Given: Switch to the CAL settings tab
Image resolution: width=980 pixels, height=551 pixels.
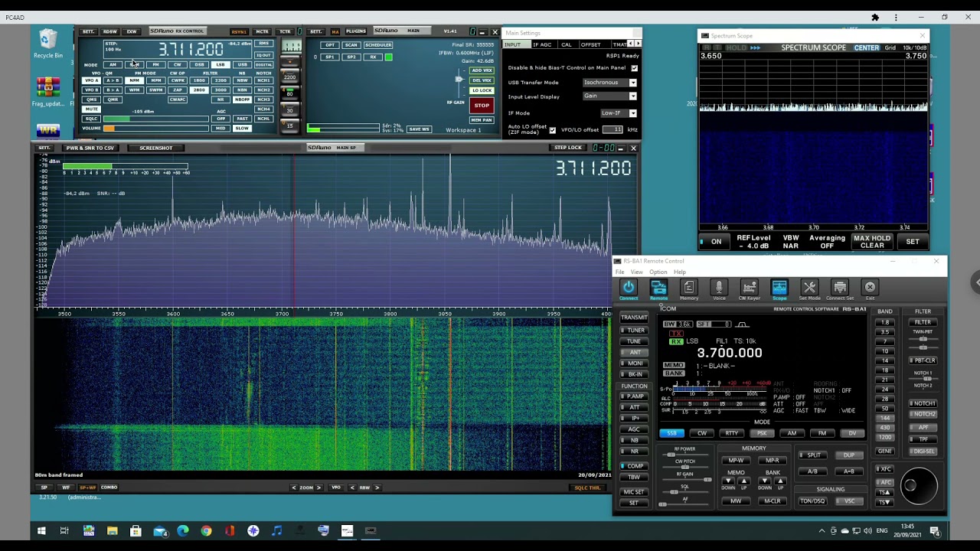Looking at the screenshot, I should pos(566,44).
